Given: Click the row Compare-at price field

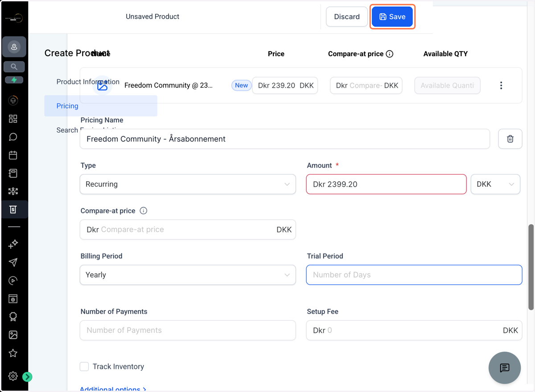Looking at the screenshot, I should click(366, 86).
